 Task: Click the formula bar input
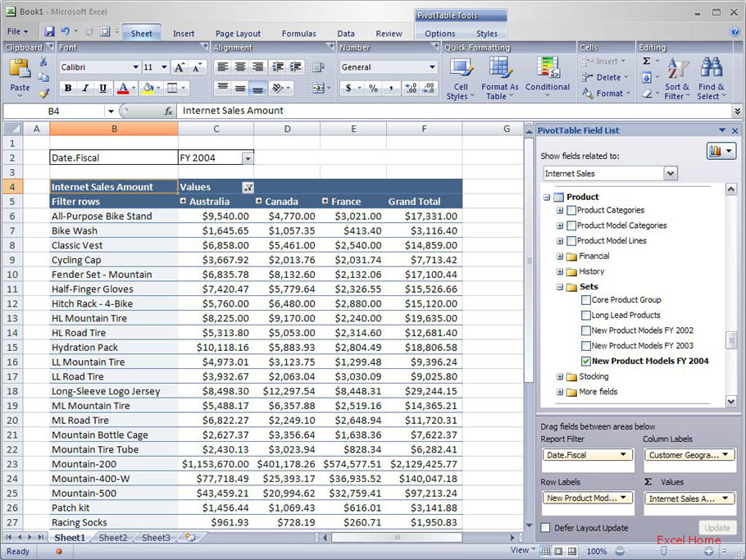[454, 111]
